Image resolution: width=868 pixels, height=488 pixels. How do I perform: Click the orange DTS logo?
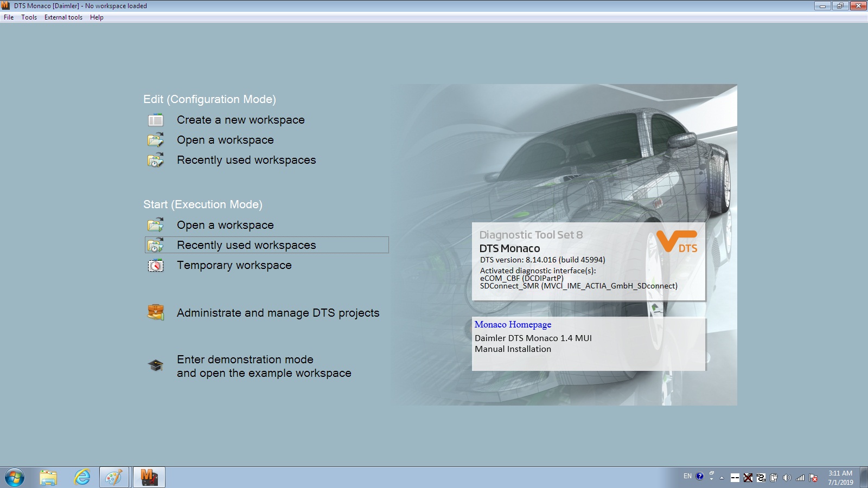(x=677, y=241)
